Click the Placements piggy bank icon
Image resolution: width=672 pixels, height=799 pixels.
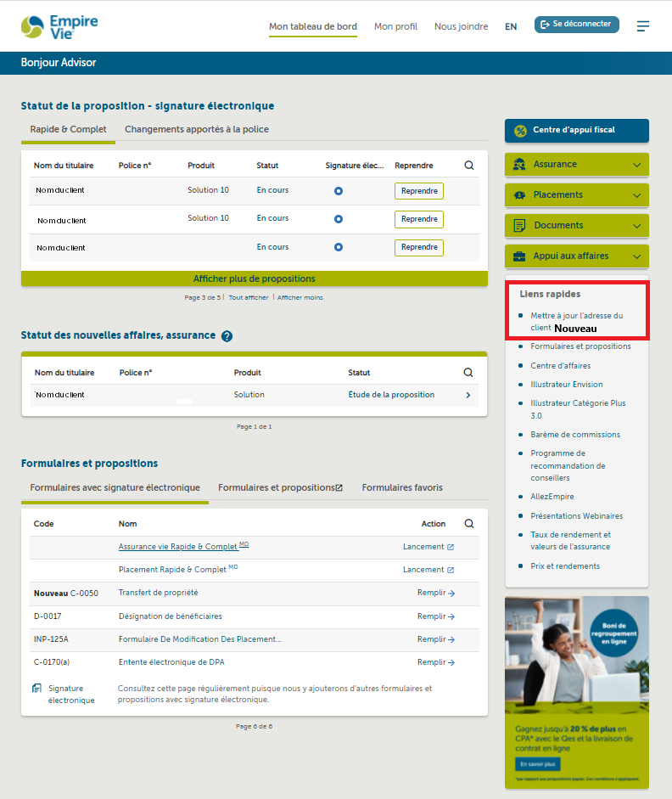point(519,195)
